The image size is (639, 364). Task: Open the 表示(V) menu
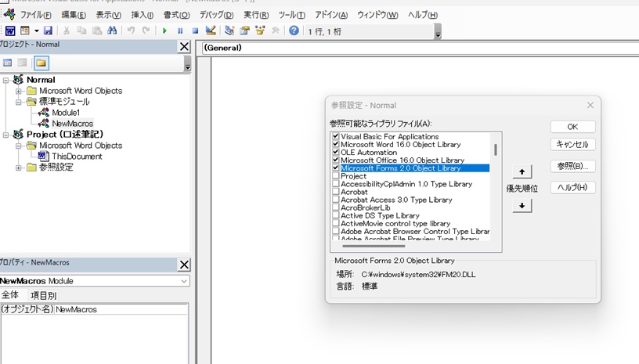[108, 15]
